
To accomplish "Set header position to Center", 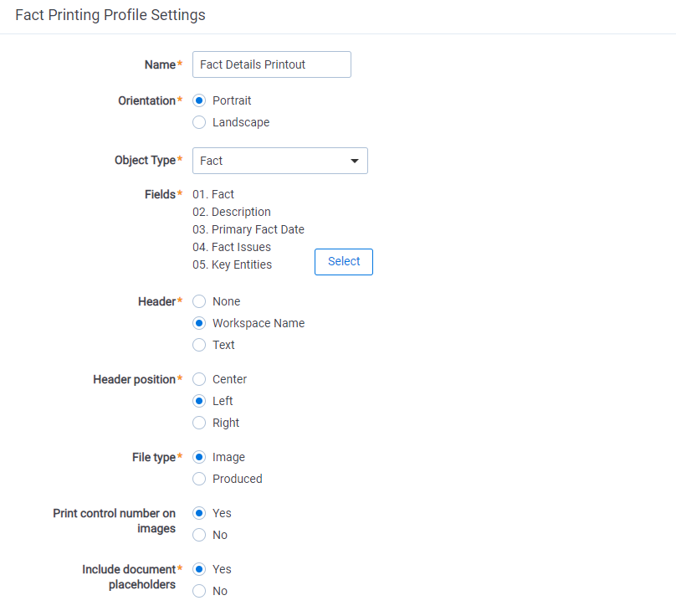I will (199, 379).
